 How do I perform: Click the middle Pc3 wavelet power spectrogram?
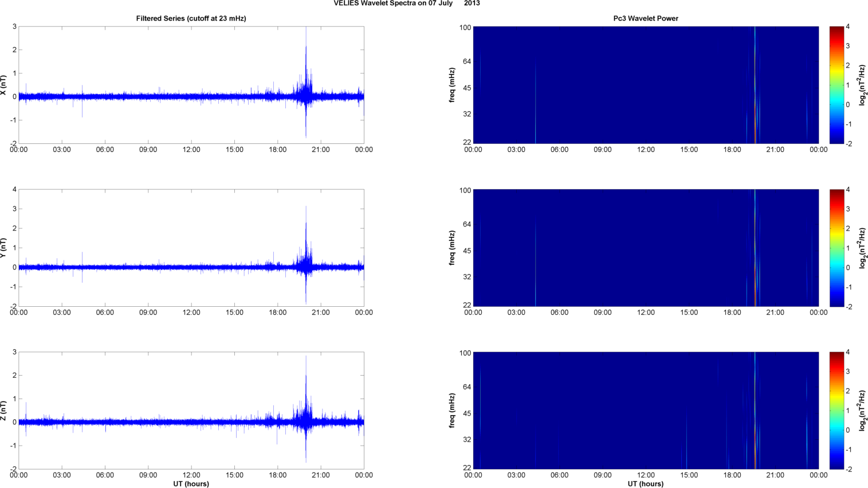pyautogui.click(x=646, y=248)
